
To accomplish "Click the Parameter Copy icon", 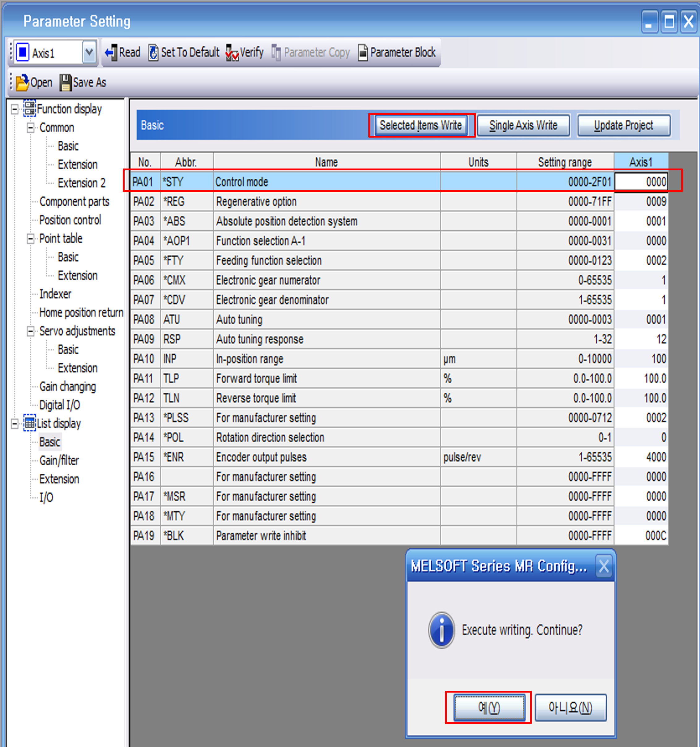I will 276,53.
